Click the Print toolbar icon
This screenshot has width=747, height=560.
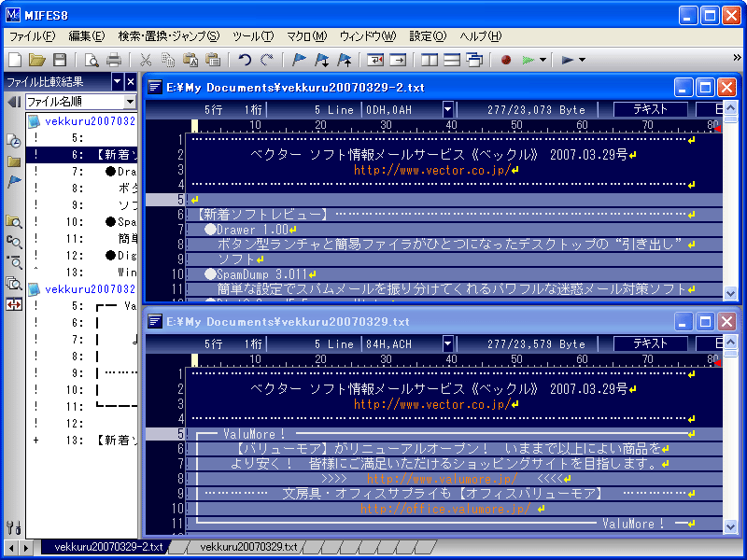pos(113,60)
